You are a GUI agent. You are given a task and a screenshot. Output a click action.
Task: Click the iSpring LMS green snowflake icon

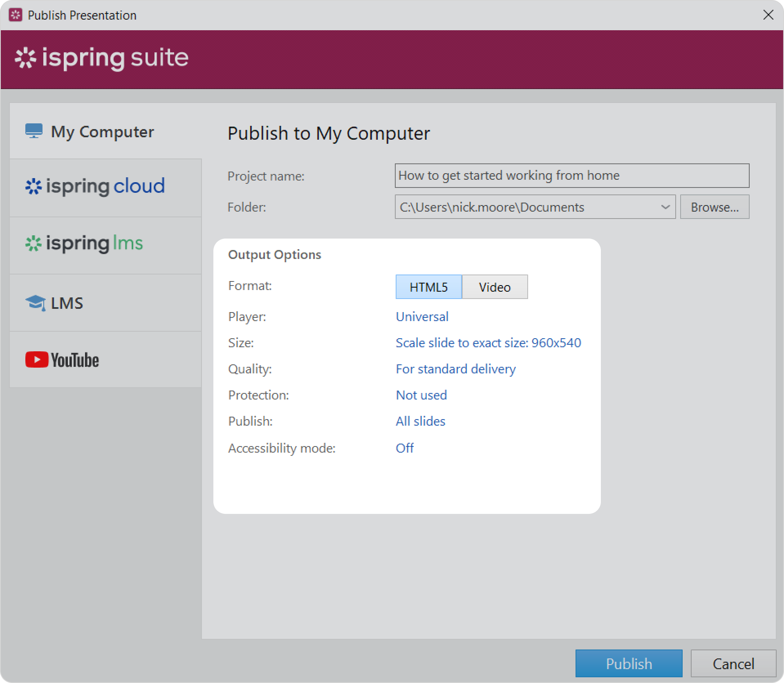pyautogui.click(x=34, y=244)
